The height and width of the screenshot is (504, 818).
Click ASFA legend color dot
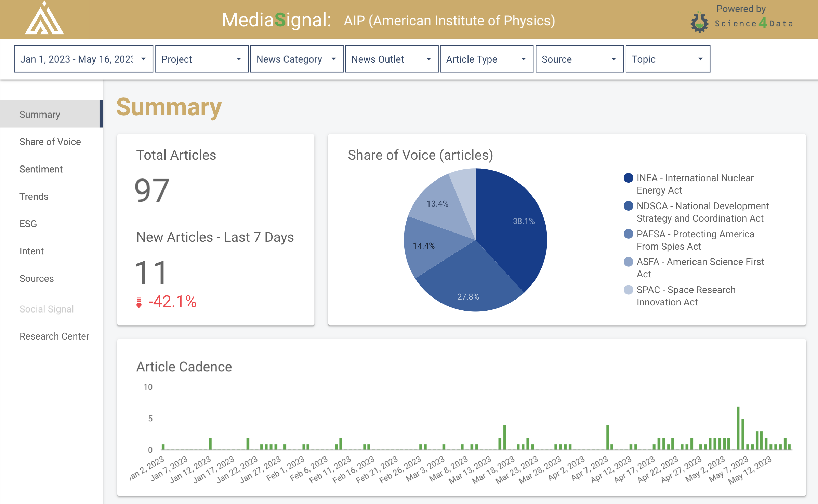[x=628, y=262]
